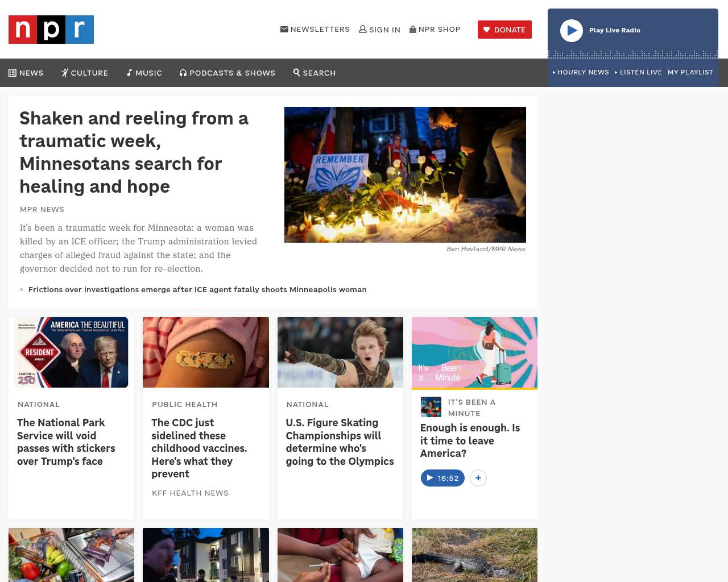Open the Minnesotans healing and hope headline
The height and width of the screenshot is (582, 728).
pyautogui.click(x=134, y=152)
